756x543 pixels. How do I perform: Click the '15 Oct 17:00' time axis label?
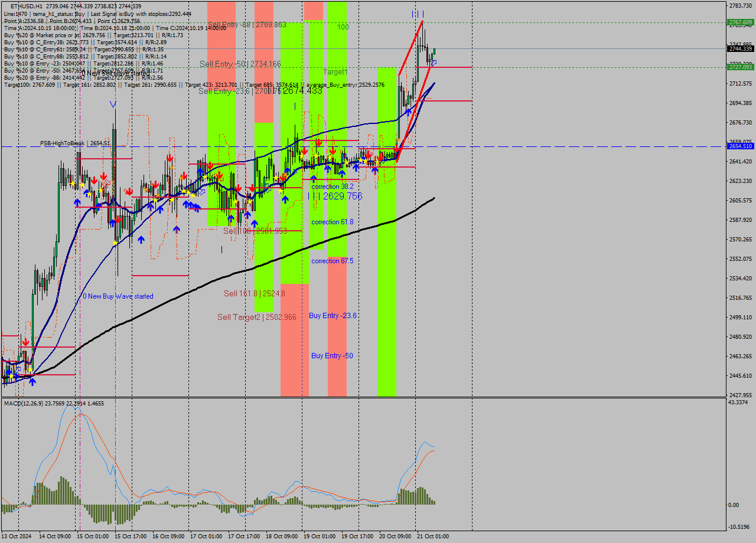(131, 537)
